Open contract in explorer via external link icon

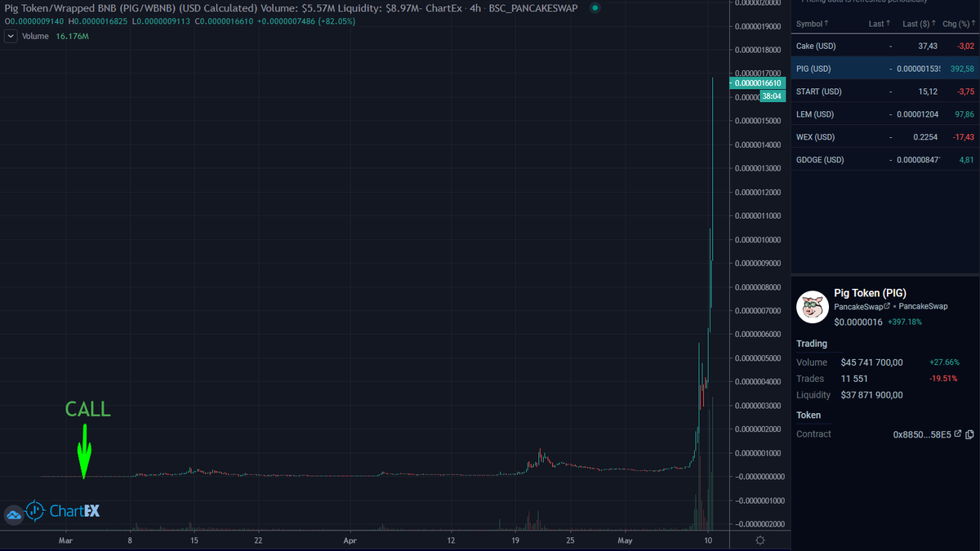957,434
